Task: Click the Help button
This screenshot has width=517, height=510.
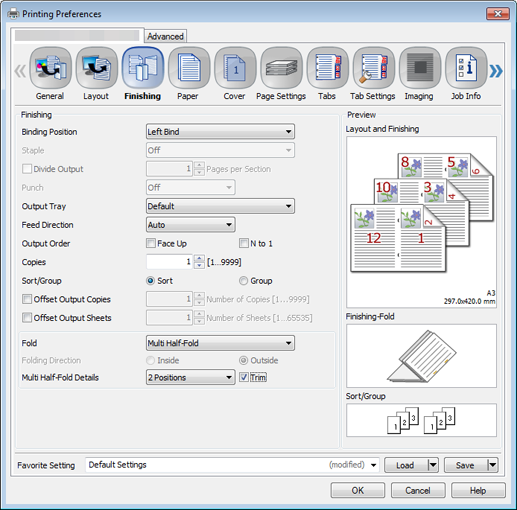Action: (478, 490)
